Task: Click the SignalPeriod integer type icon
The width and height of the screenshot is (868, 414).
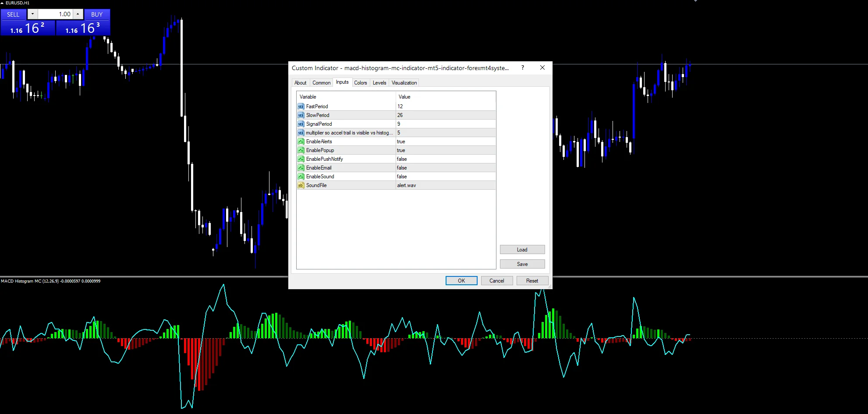Action: (x=301, y=124)
